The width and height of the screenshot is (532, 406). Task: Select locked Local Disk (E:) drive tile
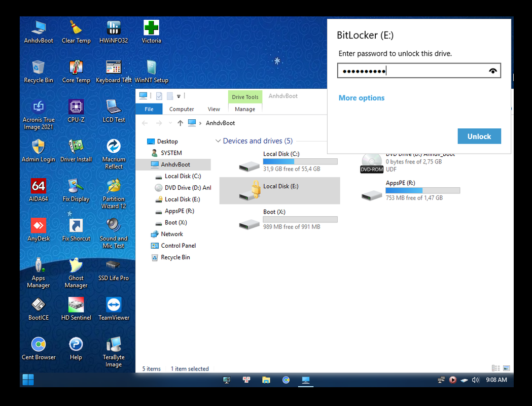click(x=279, y=190)
